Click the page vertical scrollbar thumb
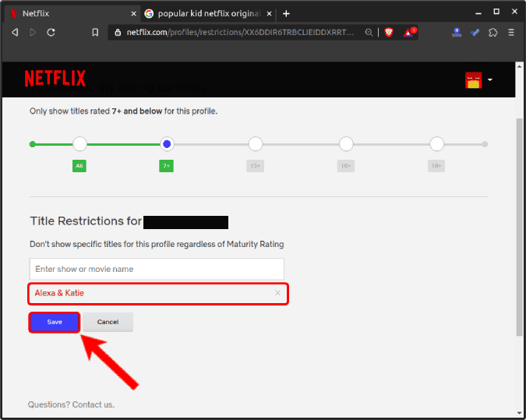Image resolution: width=526 pixels, height=420 pixels. pyautogui.click(x=519, y=227)
